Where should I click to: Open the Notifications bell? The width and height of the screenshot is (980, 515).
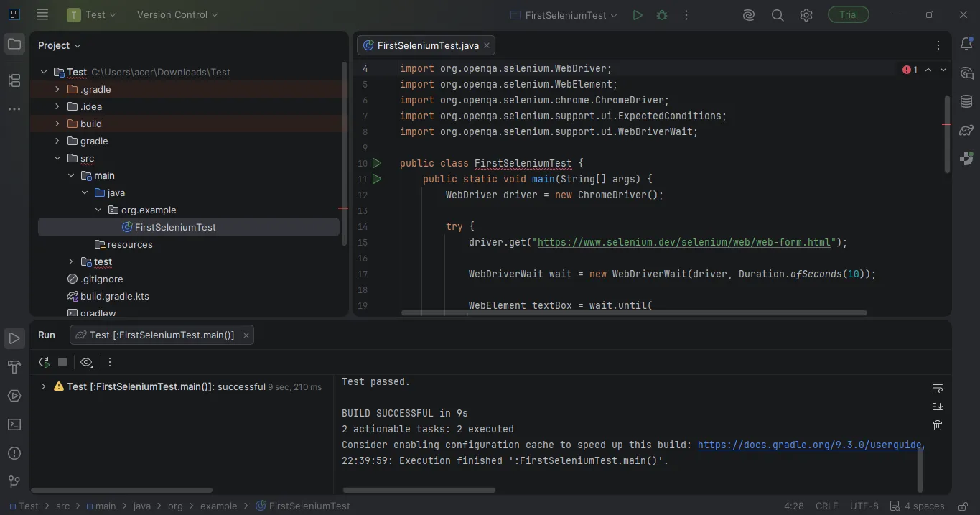coord(966,45)
